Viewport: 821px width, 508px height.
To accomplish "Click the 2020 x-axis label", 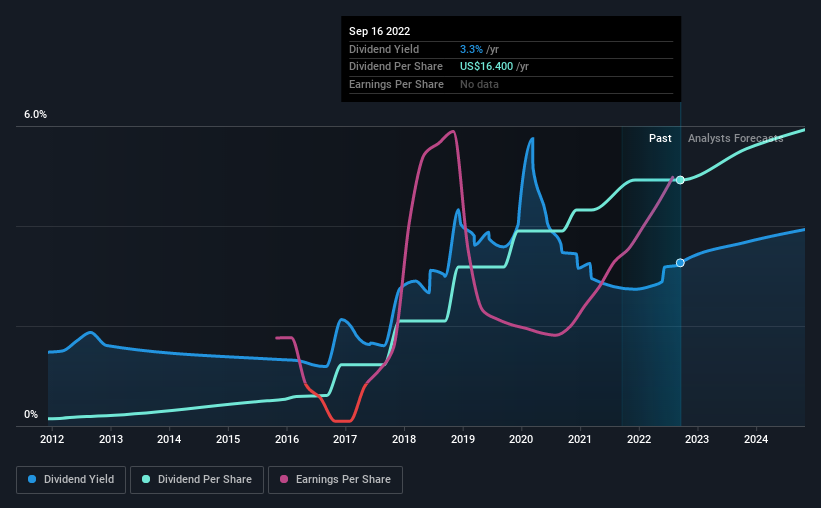I will 521,439.
